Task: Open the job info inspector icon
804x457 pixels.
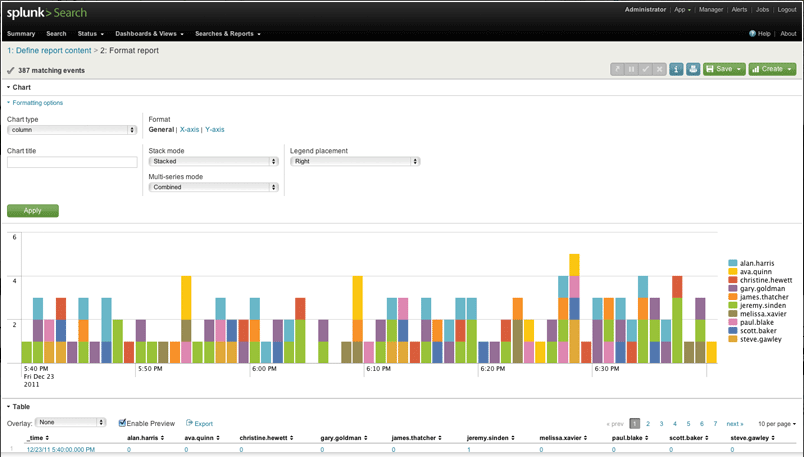Action: coord(676,69)
